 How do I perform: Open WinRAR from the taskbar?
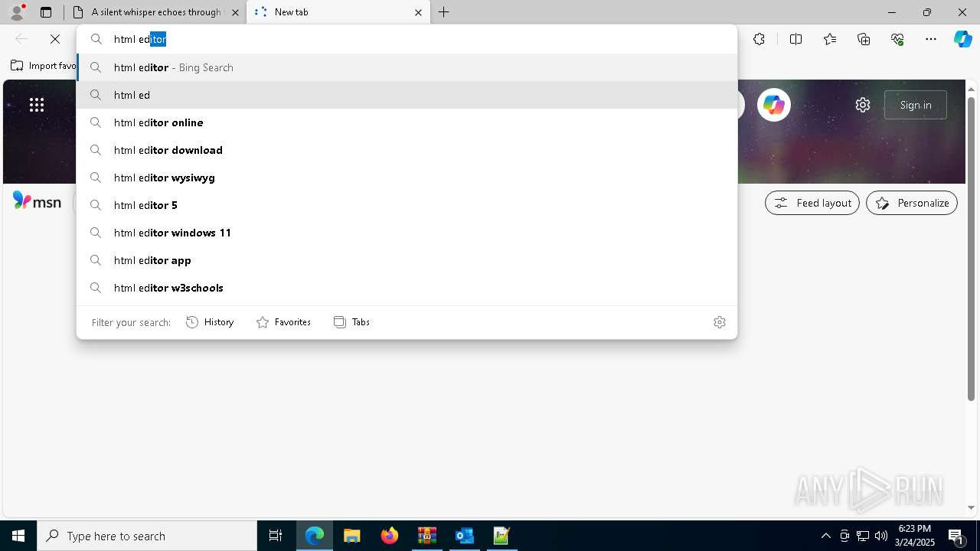(427, 536)
